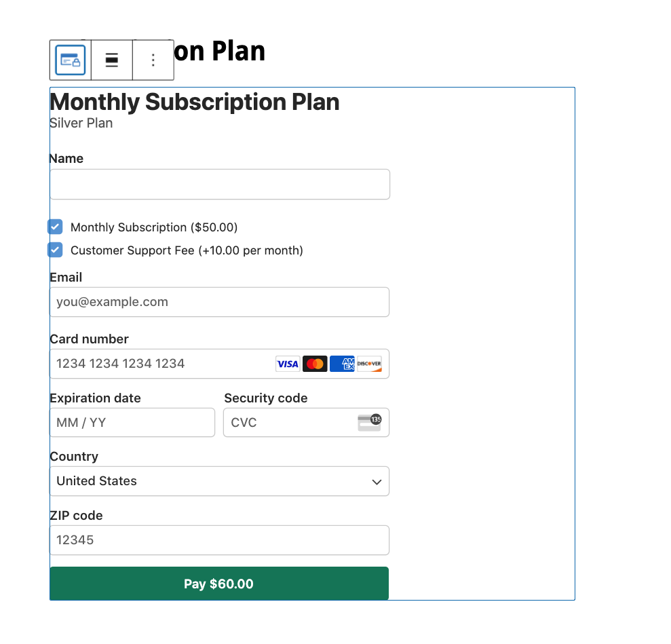Click the ZIP code input

tap(219, 540)
